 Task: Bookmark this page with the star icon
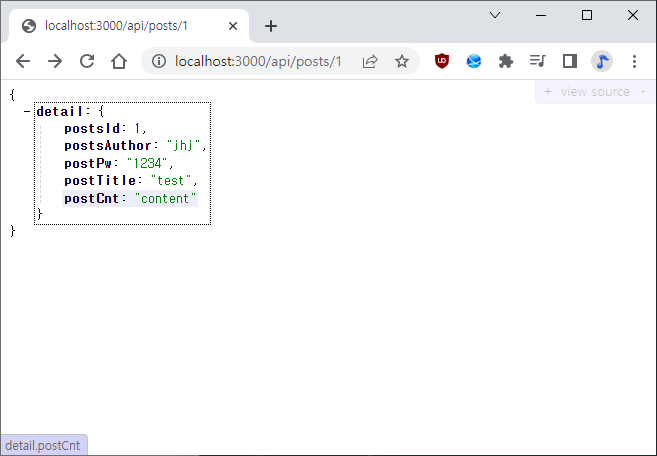click(402, 61)
